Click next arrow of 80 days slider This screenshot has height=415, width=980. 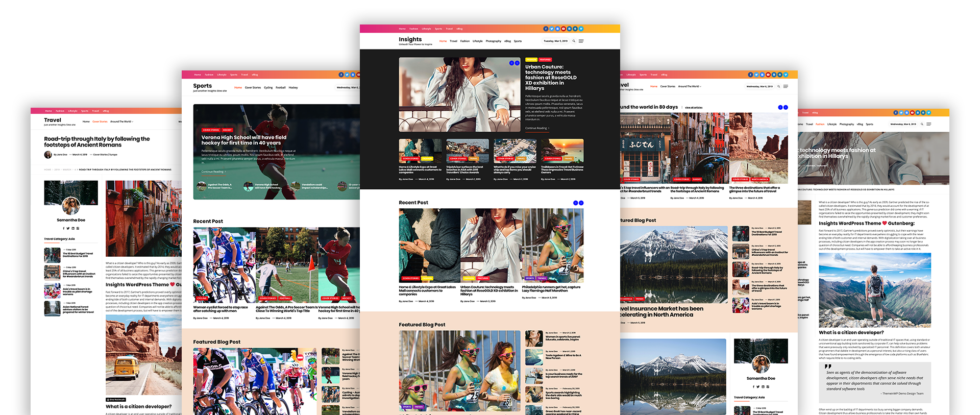pos(786,107)
